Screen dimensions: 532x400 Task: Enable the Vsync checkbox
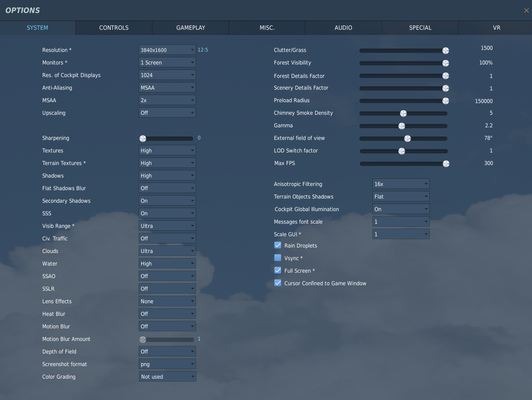[x=278, y=258]
